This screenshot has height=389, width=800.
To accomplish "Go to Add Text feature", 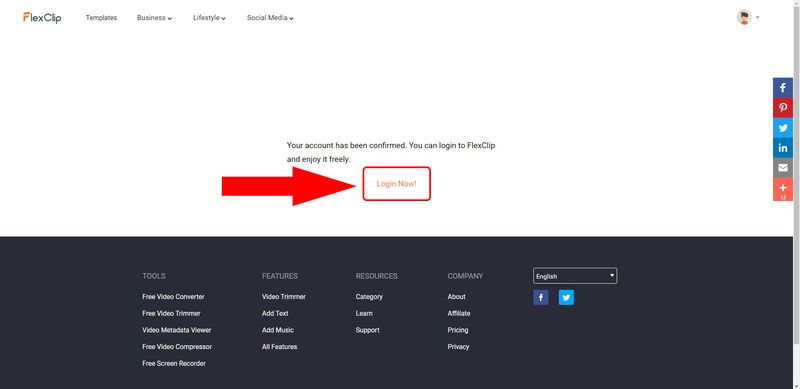I will [275, 313].
